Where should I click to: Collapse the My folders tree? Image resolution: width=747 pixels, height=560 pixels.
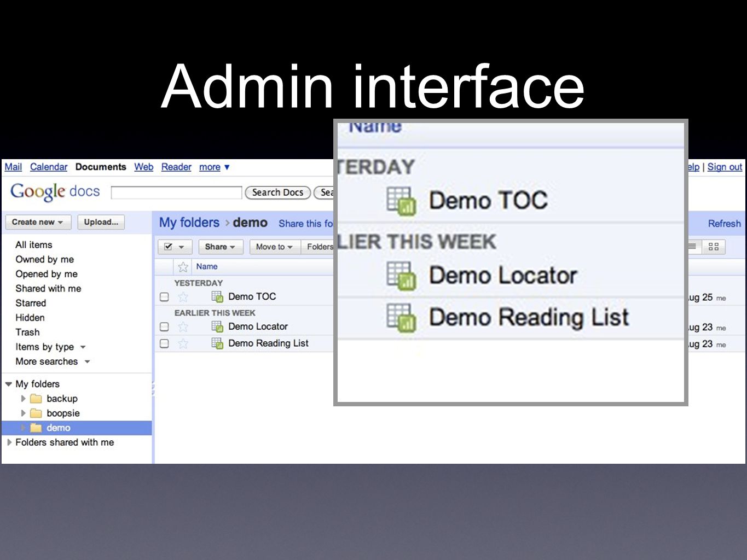tap(8, 384)
